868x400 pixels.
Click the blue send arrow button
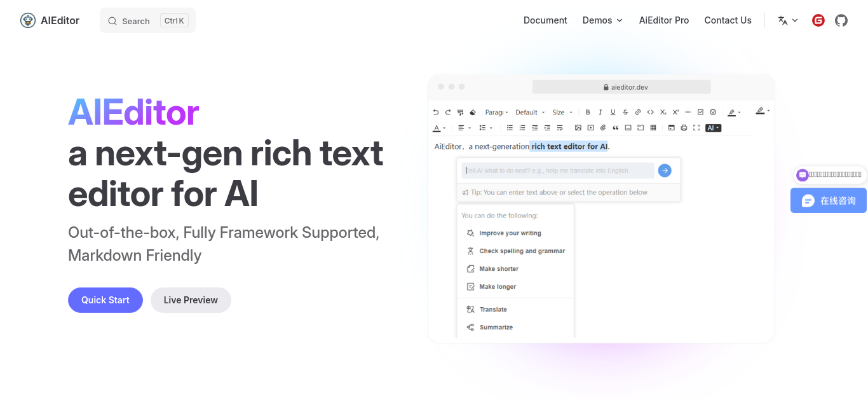pos(665,170)
